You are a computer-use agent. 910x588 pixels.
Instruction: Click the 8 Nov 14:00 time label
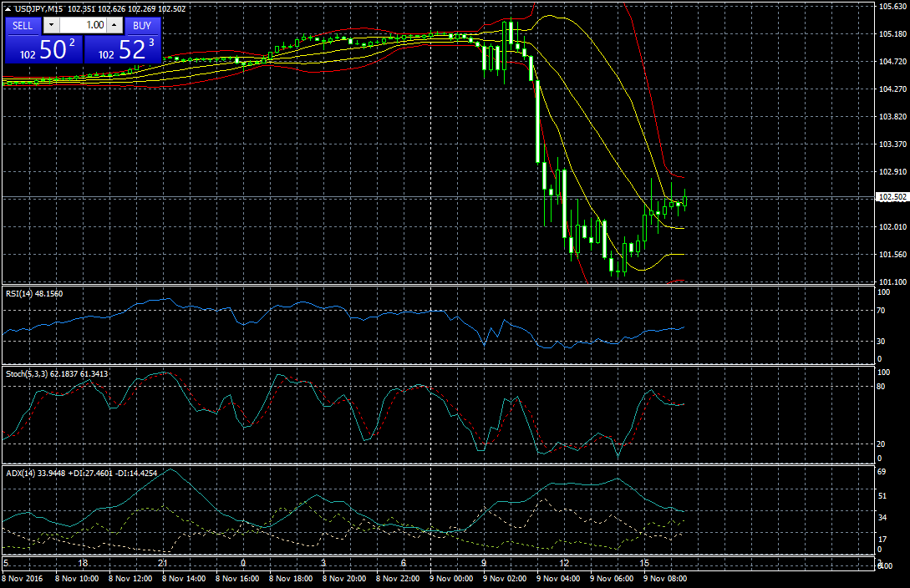[182, 578]
